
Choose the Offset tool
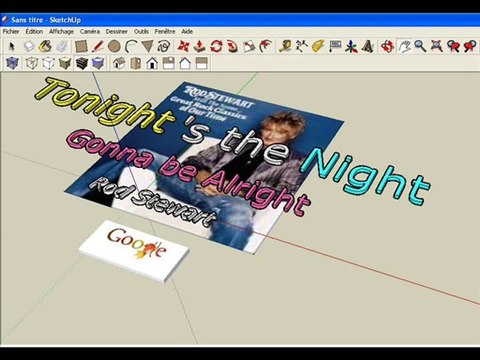[266, 46]
